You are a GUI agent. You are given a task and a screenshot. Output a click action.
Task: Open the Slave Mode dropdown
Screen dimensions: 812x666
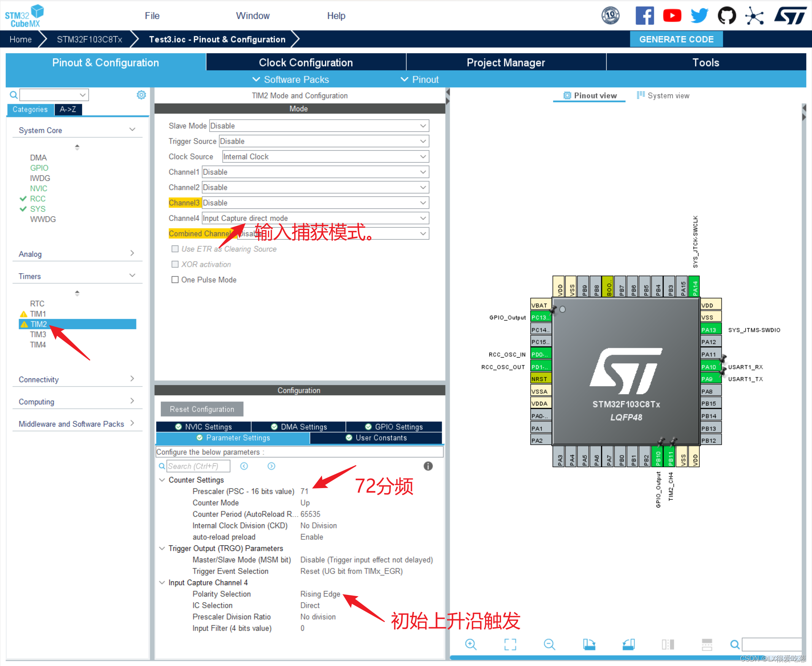(319, 126)
